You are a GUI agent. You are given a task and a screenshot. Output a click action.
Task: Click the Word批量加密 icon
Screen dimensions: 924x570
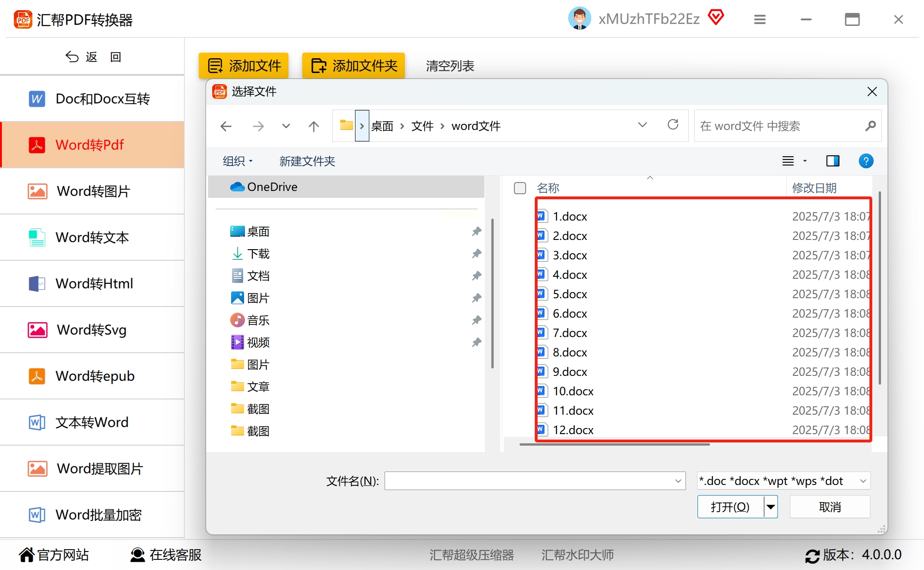coord(37,515)
